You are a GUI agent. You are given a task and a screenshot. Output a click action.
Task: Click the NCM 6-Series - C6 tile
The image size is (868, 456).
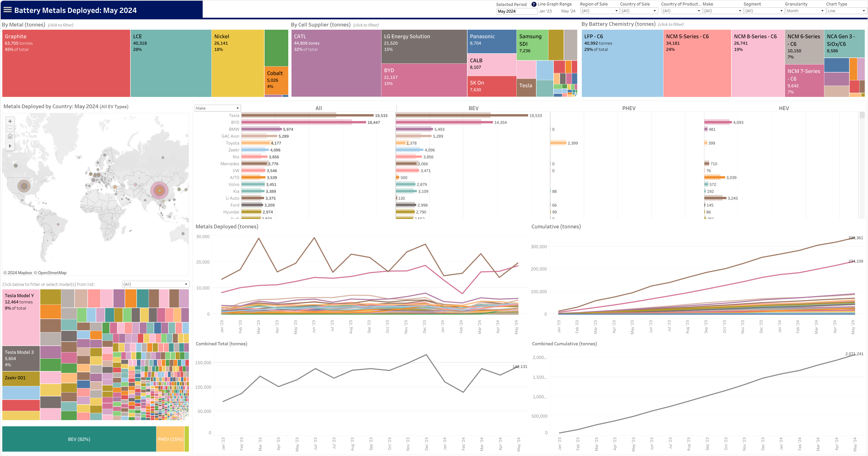[x=804, y=47]
